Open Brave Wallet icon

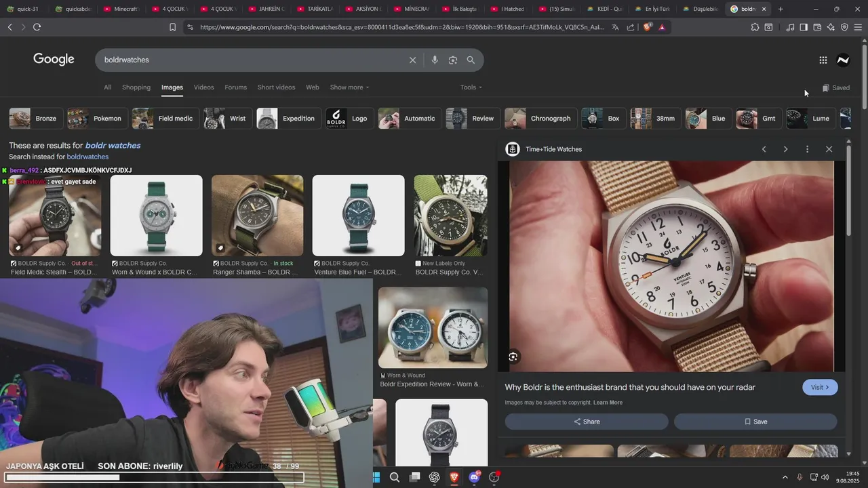[x=817, y=27]
